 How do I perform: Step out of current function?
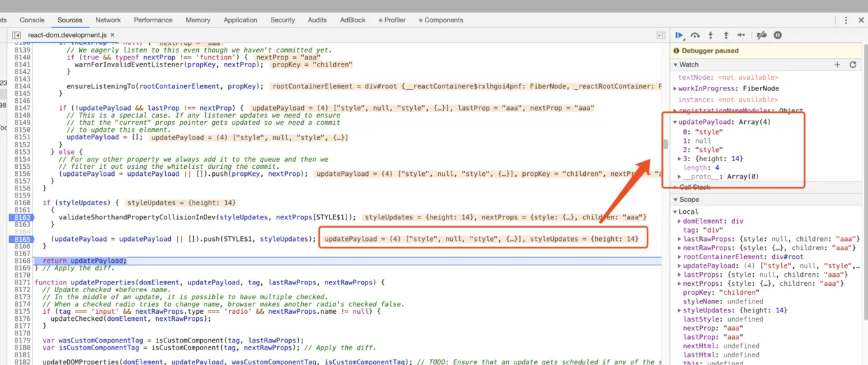[726, 35]
